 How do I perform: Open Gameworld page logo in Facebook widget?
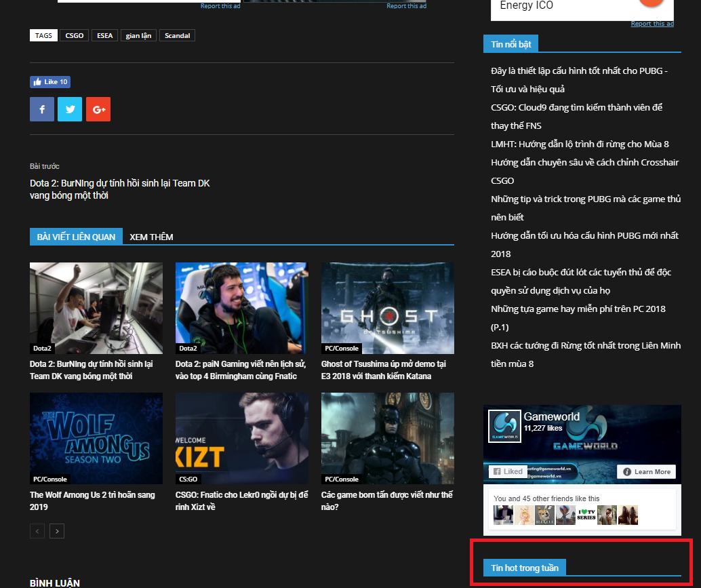(504, 426)
